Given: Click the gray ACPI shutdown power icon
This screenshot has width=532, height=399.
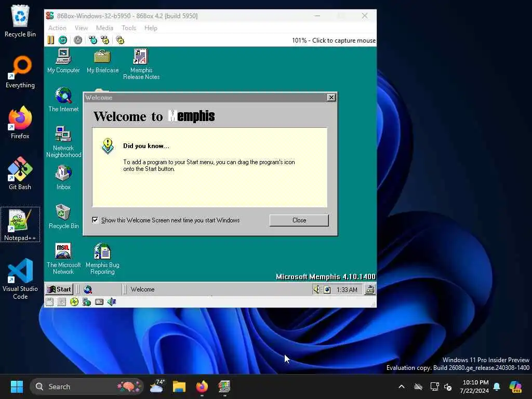Looking at the screenshot, I should 78,40.
